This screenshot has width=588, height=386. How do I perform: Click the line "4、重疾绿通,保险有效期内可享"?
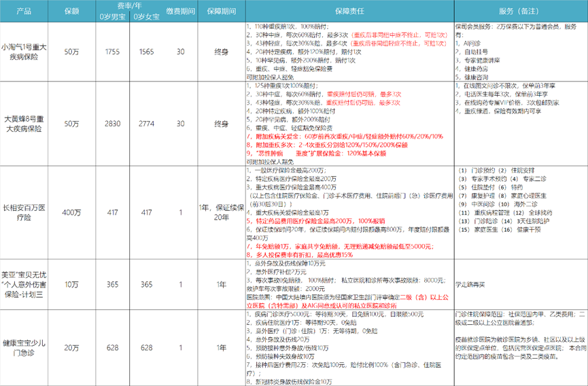(499, 111)
